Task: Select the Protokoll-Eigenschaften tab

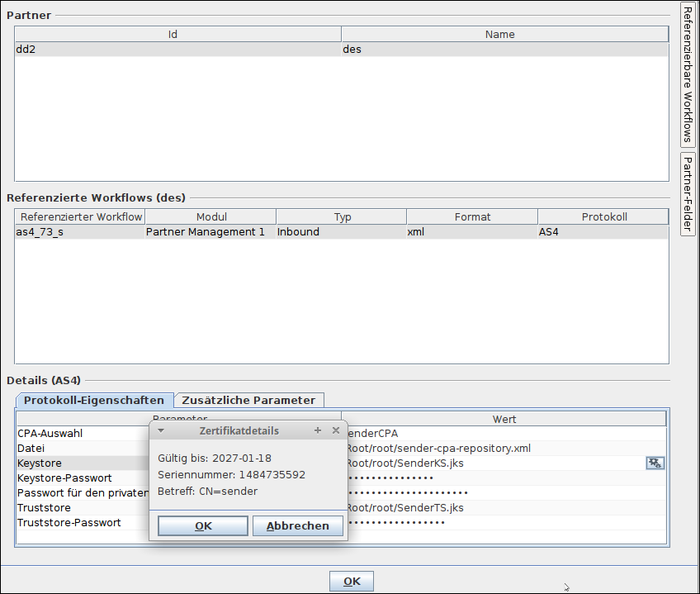Action: (94, 400)
